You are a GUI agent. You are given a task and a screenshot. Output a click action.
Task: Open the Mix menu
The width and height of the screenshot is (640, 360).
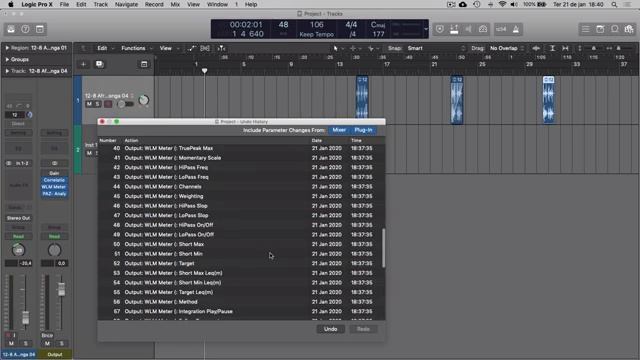pyautogui.click(x=175, y=4)
